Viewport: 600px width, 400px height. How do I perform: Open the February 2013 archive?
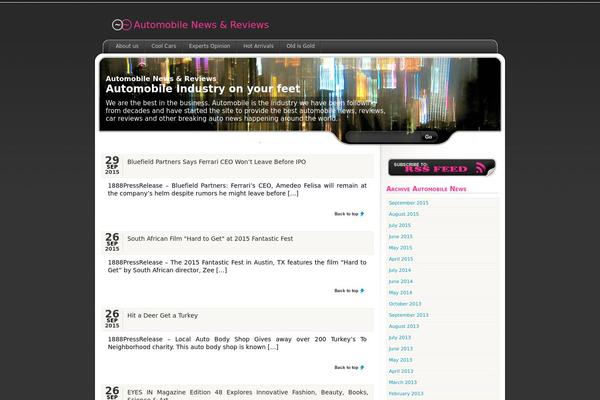(406, 393)
